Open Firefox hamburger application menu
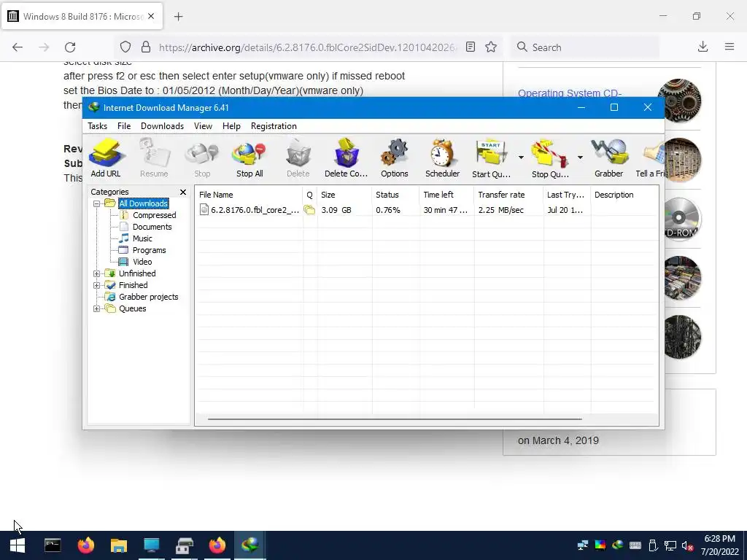This screenshot has width=747, height=560. tap(729, 47)
